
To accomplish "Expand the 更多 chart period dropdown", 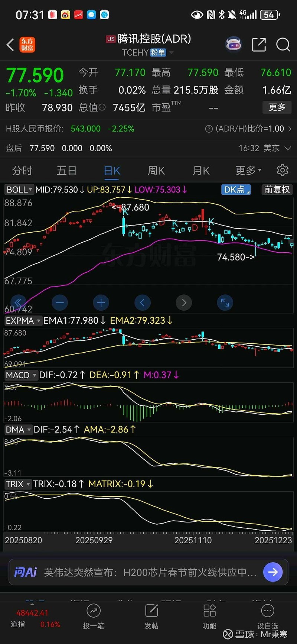I will coord(248,171).
